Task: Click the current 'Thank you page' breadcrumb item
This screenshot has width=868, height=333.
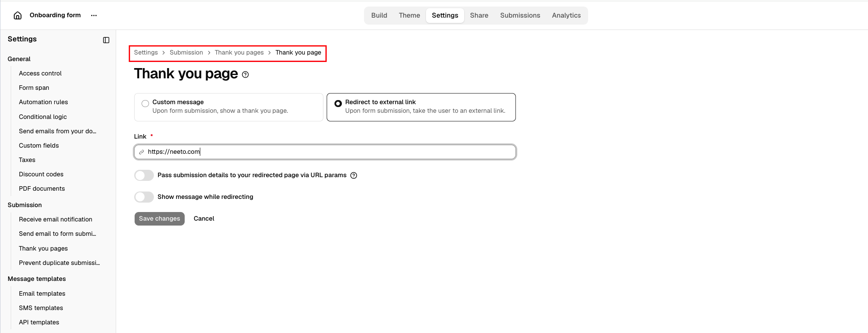Action: pyautogui.click(x=298, y=52)
